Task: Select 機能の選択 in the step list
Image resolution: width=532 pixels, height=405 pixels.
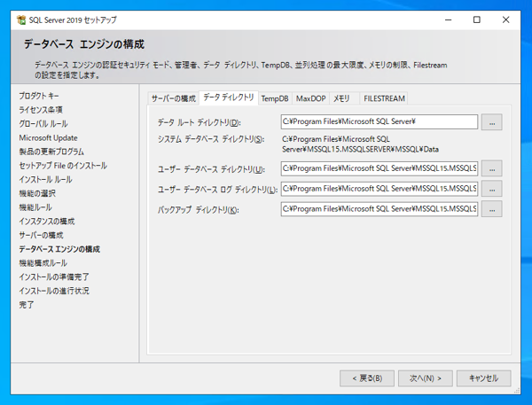Action: (37, 193)
